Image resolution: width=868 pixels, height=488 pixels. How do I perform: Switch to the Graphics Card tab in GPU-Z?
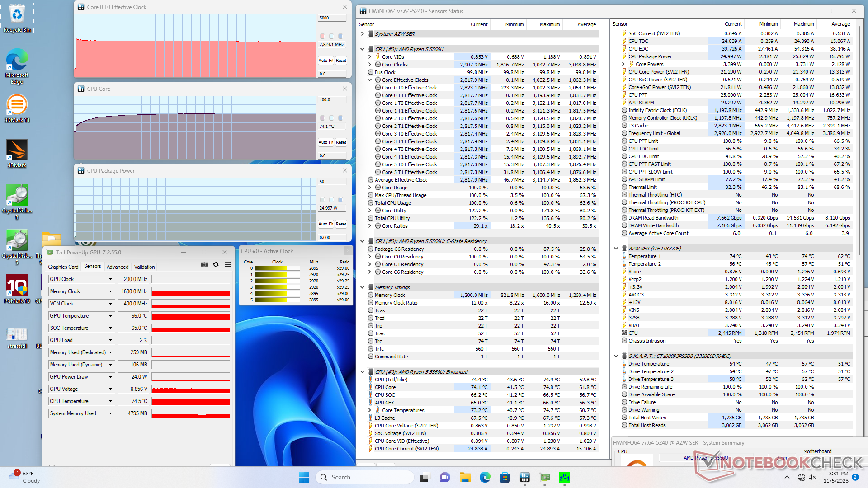(x=63, y=267)
